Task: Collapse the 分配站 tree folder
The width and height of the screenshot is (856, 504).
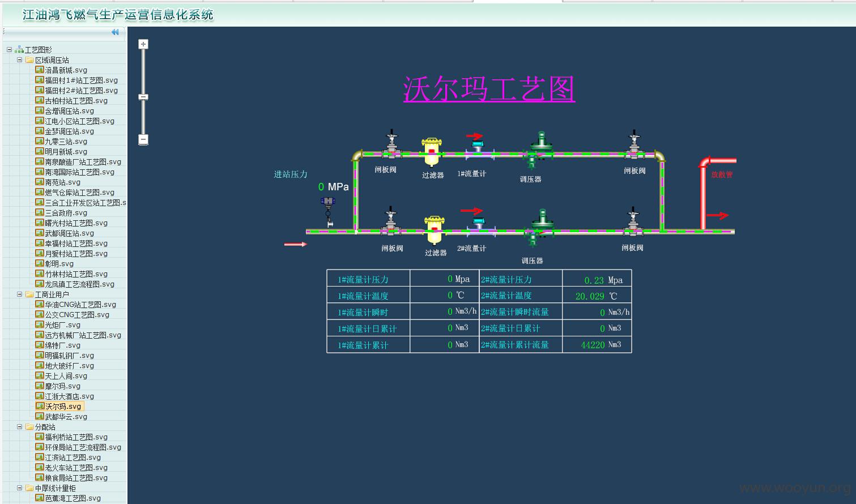Action: 19,427
